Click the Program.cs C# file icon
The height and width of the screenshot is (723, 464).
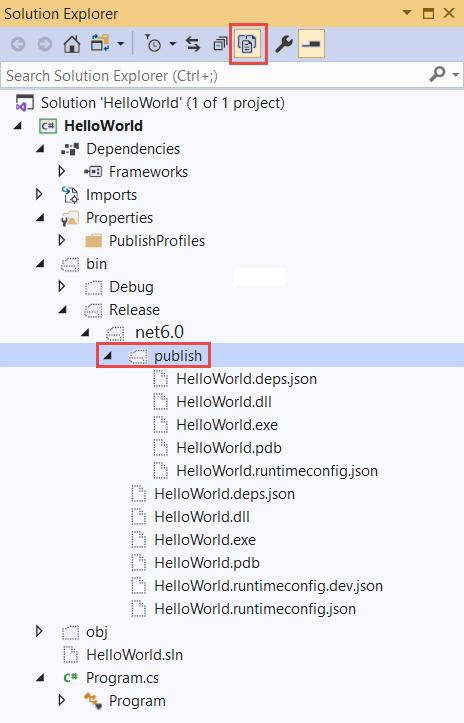pos(70,677)
